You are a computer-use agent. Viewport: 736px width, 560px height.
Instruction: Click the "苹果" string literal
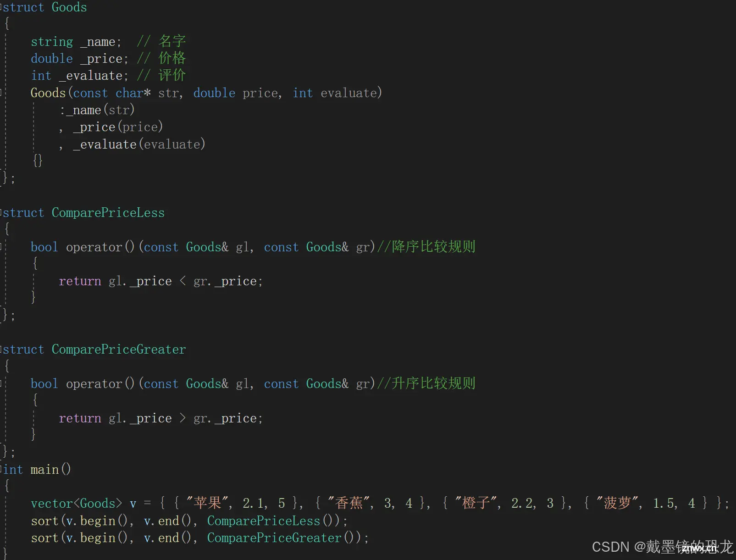[x=207, y=503]
